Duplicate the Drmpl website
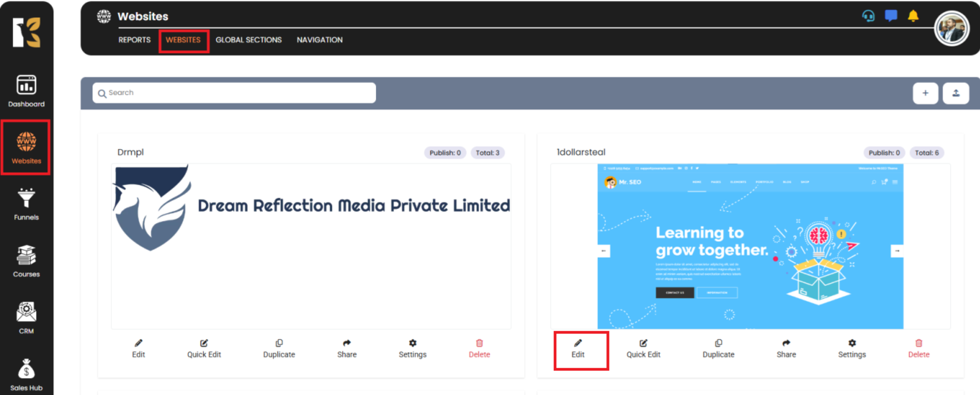This screenshot has height=395, width=980. coord(279,349)
